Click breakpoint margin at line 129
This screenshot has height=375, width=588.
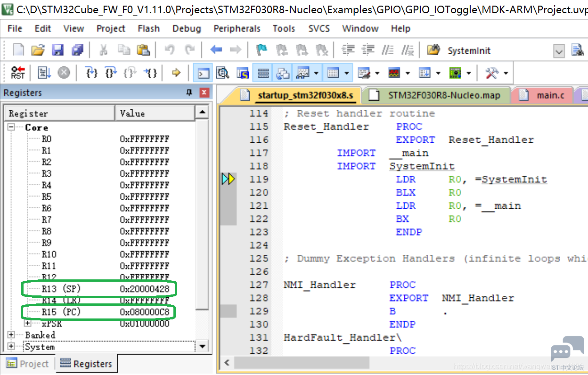229,311
